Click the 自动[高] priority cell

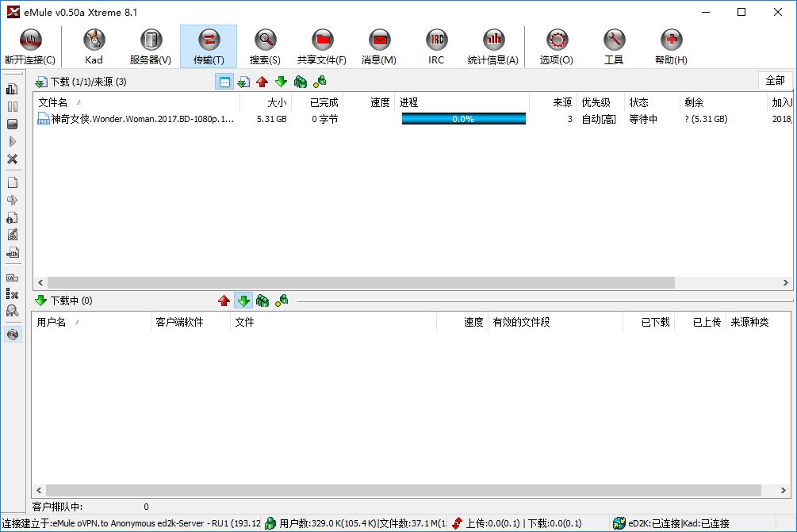599,119
